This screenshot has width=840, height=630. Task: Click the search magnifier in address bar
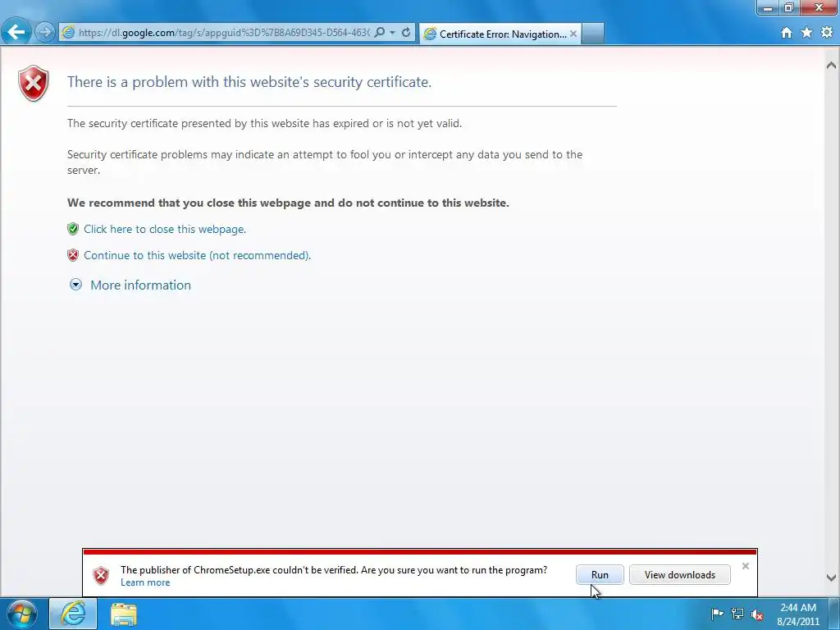click(379, 32)
